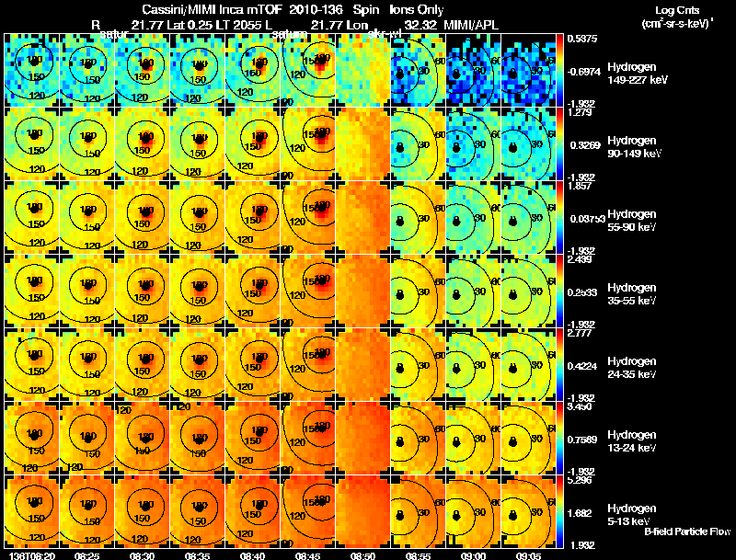Select the '0.3269' color scale midpoint
The width and height of the screenshot is (736, 560).
[583, 145]
